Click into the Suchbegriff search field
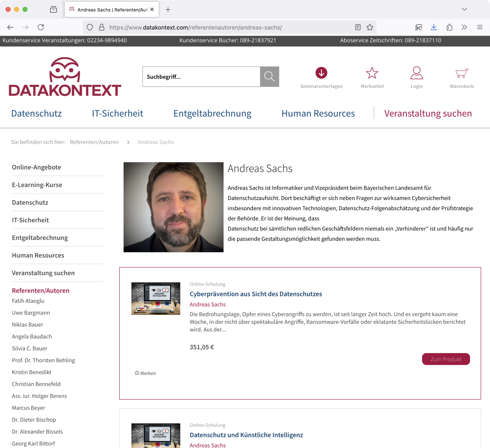This screenshot has width=490, height=448. coord(201,77)
